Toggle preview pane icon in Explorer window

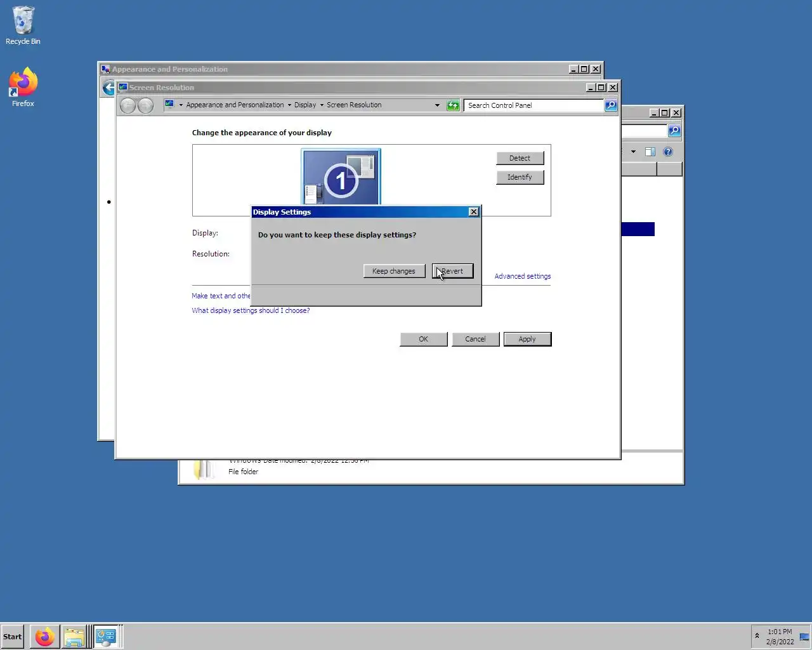tap(650, 152)
